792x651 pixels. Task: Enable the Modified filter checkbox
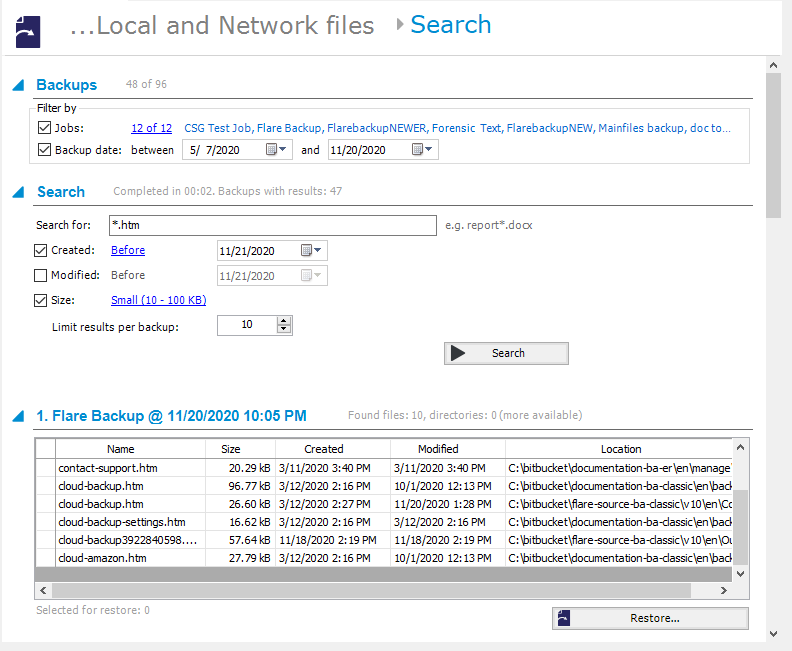point(41,275)
